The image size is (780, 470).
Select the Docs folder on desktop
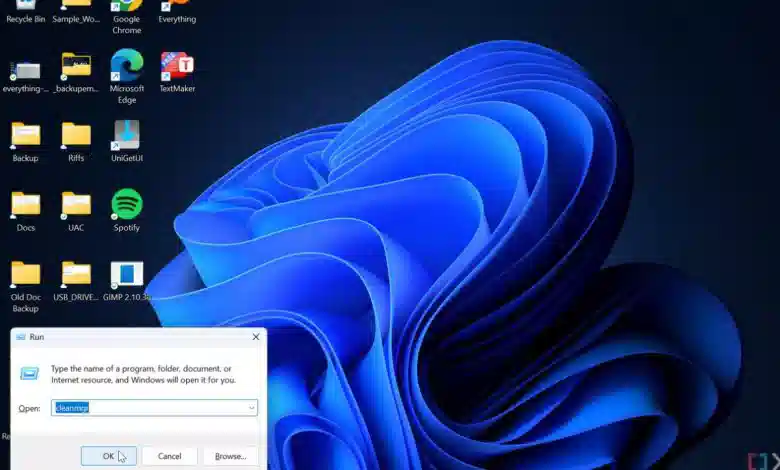[25, 211]
